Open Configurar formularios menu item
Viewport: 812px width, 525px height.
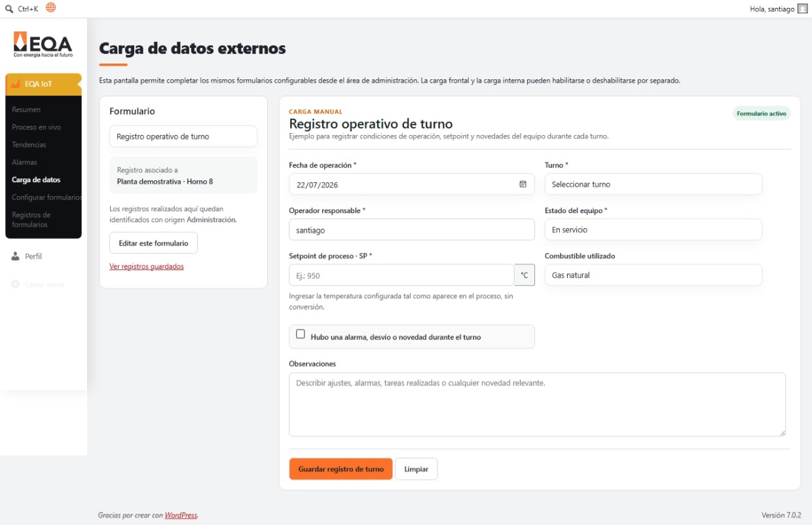coord(46,197)
